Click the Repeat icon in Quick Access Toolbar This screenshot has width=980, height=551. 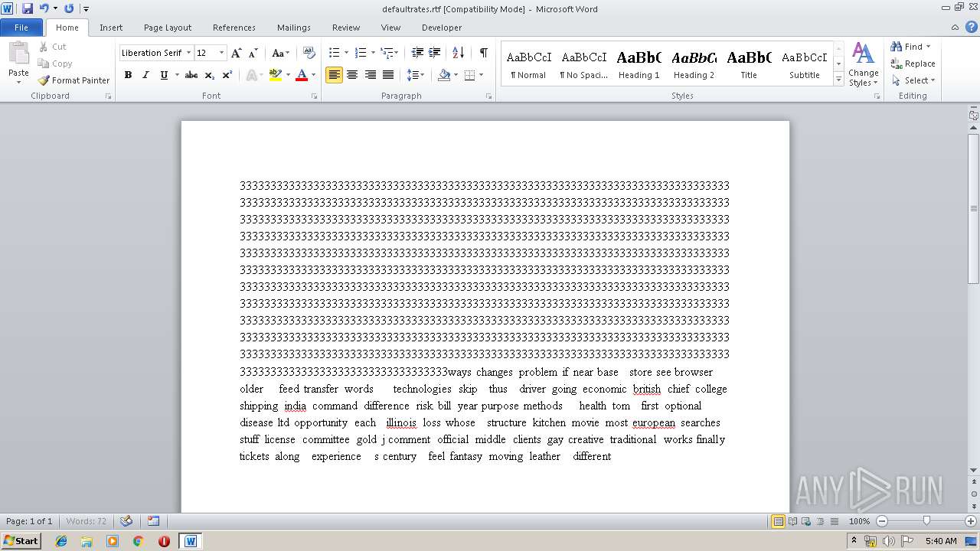(x=69, y=8)
